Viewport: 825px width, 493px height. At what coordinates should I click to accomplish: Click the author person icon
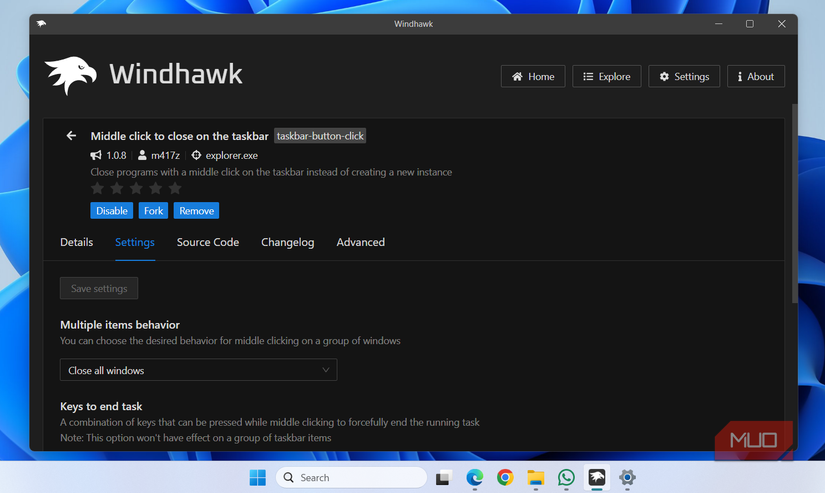142,155
